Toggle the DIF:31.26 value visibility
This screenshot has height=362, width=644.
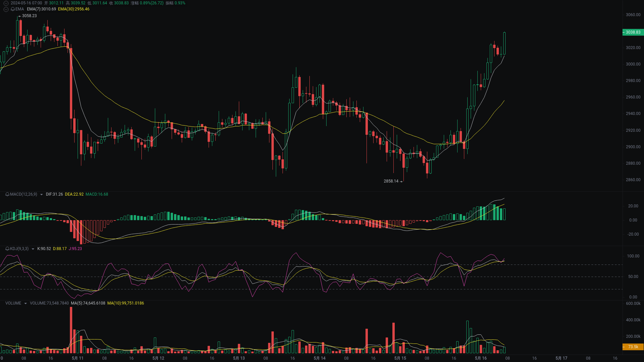click(x=54, y=194)
